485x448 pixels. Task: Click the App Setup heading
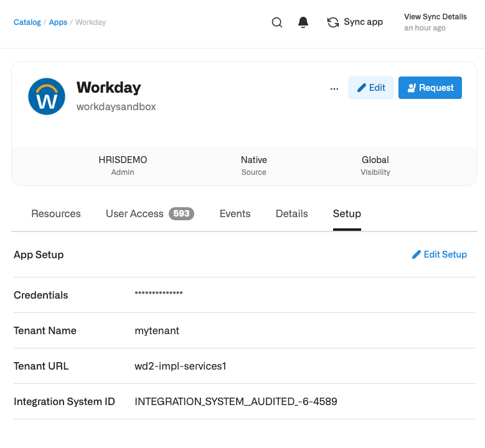[x=39, y=254]
